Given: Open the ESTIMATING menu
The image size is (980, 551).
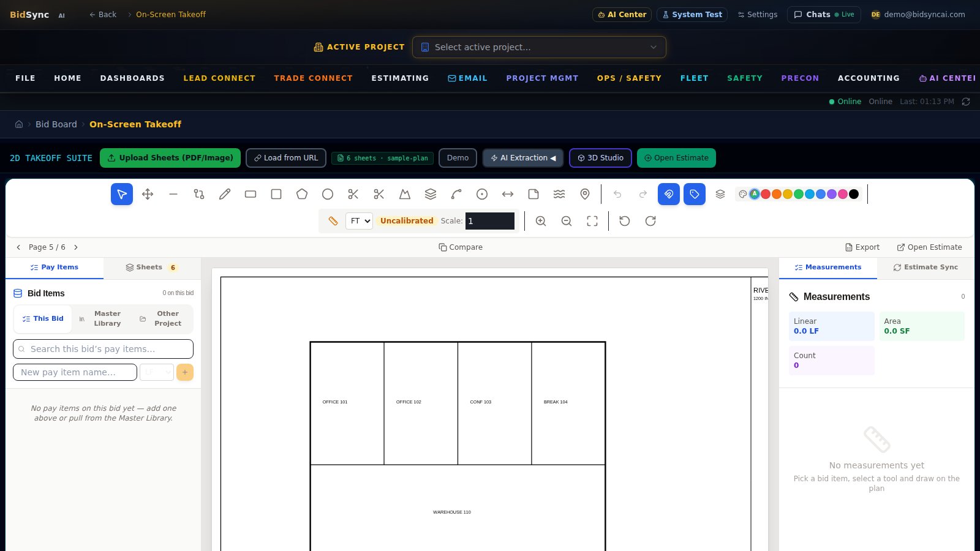Looking at the screenshot, I should pos(400,78).
